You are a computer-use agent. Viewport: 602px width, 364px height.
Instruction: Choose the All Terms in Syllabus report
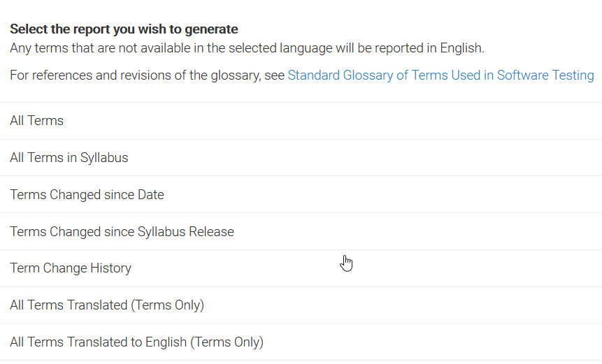[x=301, y=158]
